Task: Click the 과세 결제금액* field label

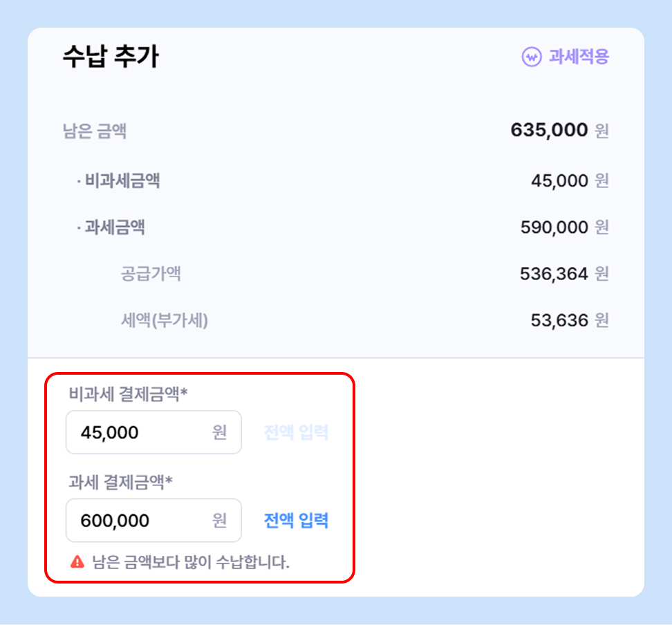Action: (x=120, y=481)
